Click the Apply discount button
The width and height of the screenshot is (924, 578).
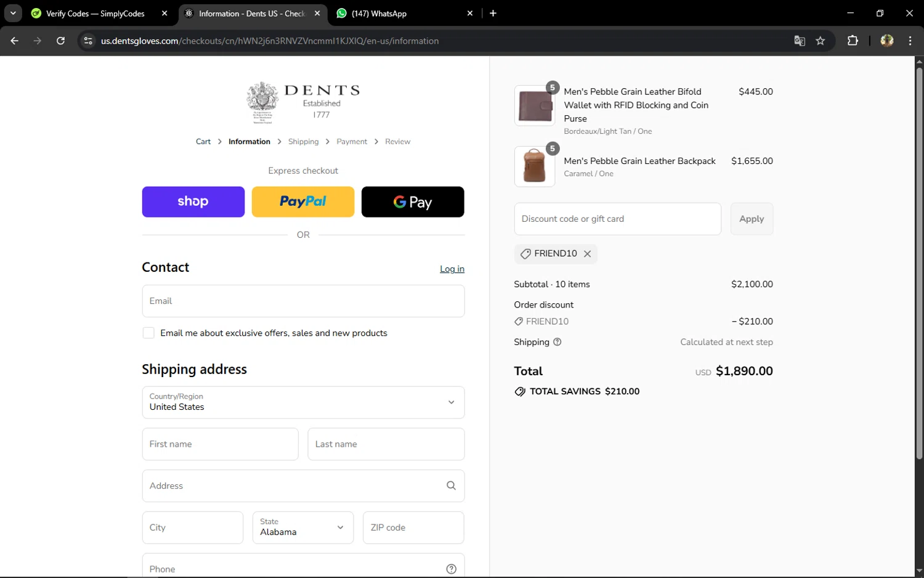752,219
